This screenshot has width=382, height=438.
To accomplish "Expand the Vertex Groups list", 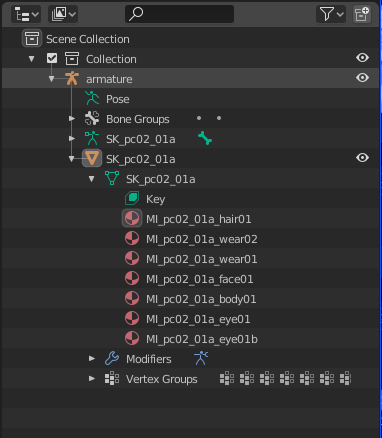I will coord(92,379).
